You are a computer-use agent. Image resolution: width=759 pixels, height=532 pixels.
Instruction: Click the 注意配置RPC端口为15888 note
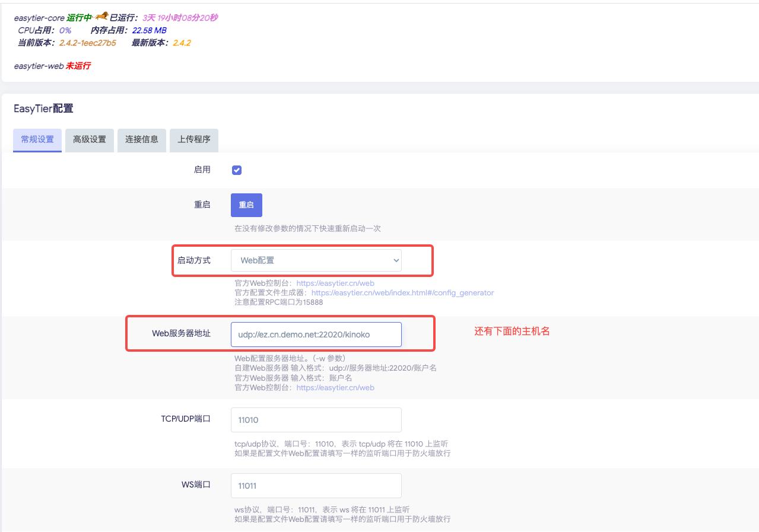point(278,302)
